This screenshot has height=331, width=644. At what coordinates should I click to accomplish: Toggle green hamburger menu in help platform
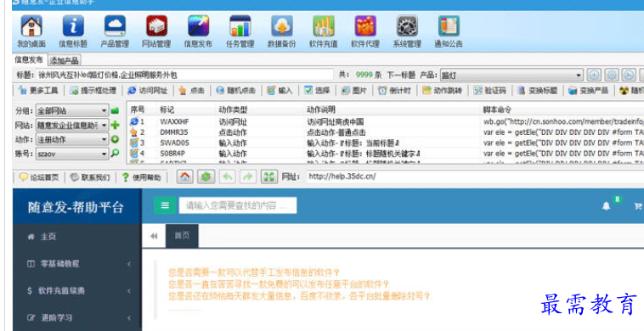[165, 205]
